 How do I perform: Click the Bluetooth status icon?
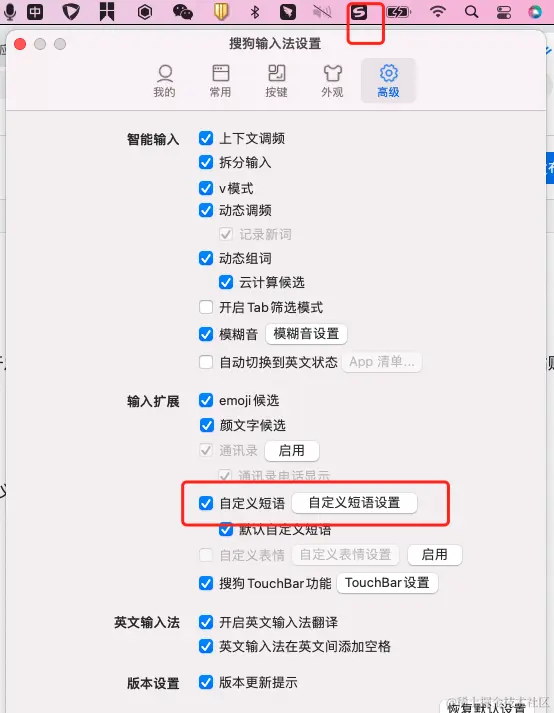point(255,12)
